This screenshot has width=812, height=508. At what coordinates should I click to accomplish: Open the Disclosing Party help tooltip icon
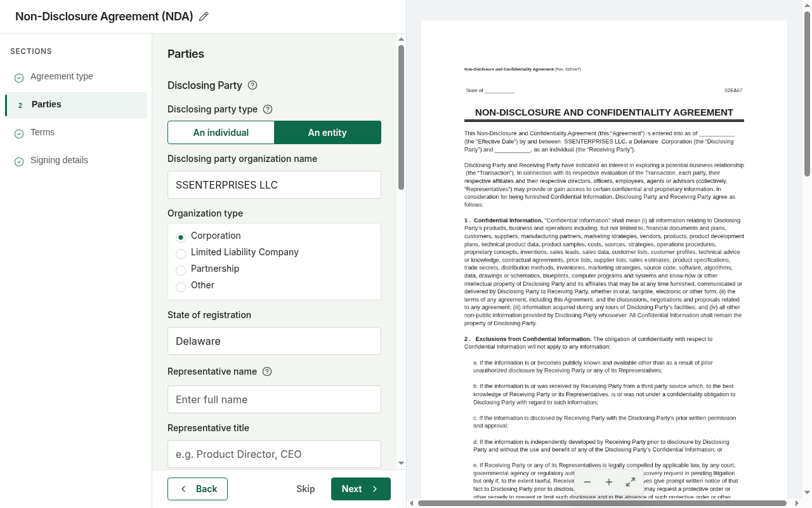[252, 85]
